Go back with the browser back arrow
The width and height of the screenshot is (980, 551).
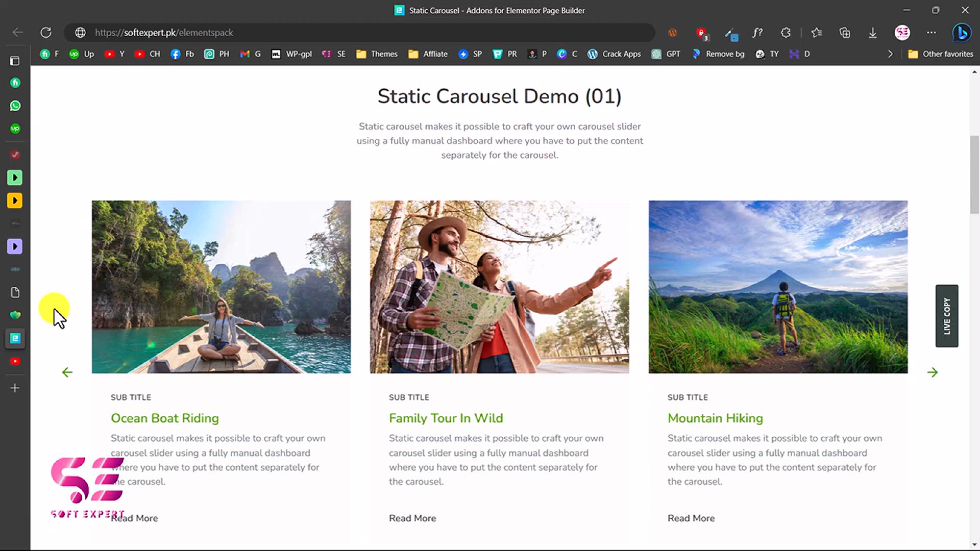click(x=18, y=33)
